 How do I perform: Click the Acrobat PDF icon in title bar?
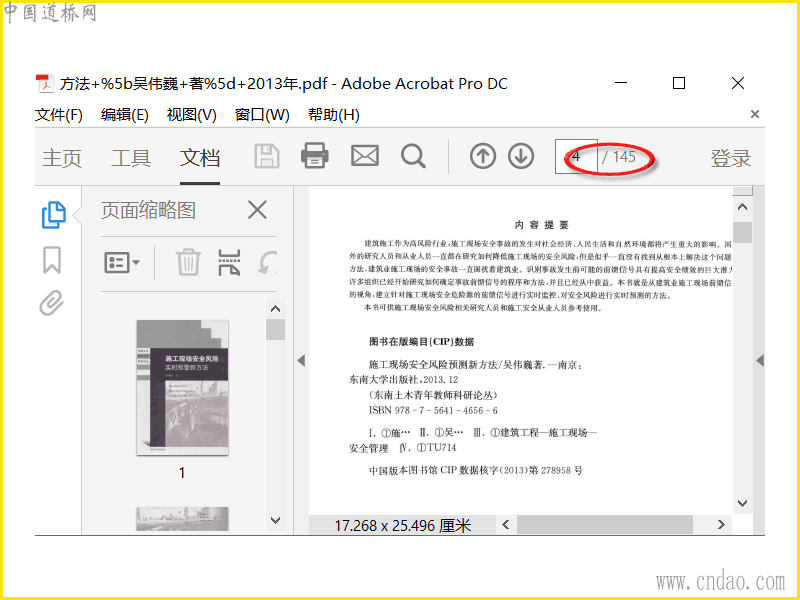(x=45, y=84)
